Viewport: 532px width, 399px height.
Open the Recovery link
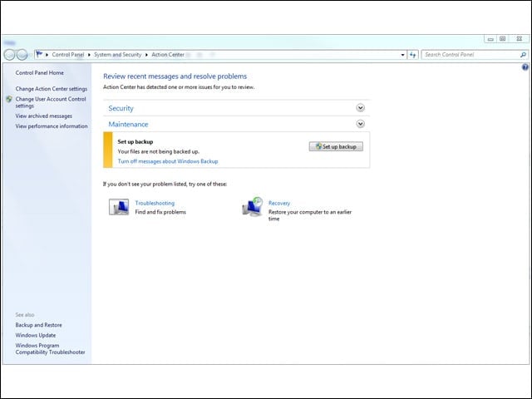[x=279, y=203]
